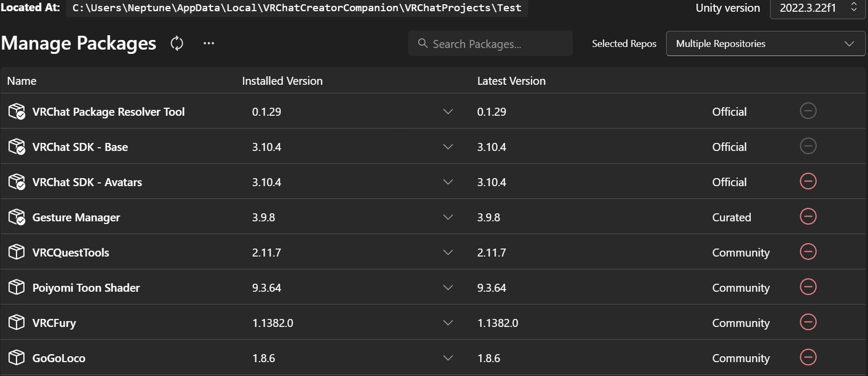Screen dimensions: 868x376
Task: Change Unity version with the stepper arrows
Action: [854, 7]
